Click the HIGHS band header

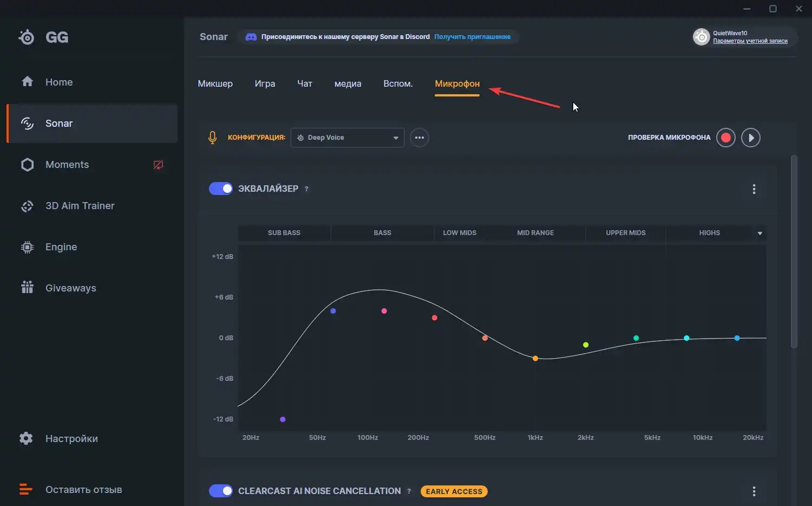(709, 233)
